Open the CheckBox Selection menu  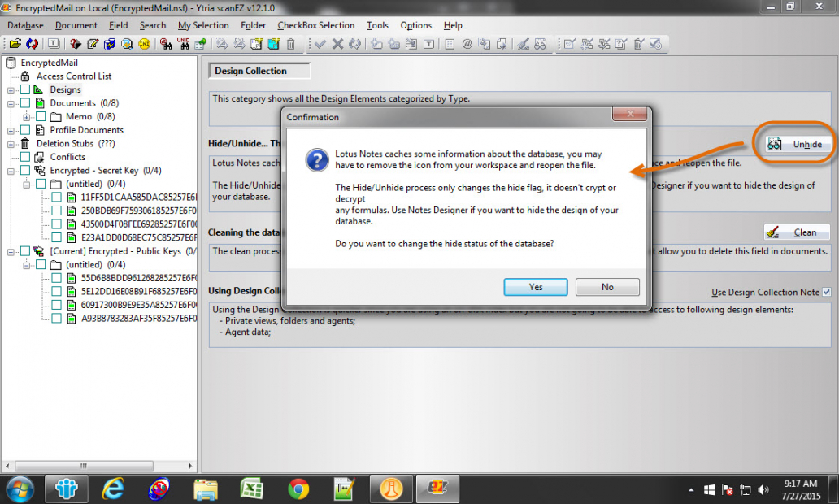coord(315,25)
